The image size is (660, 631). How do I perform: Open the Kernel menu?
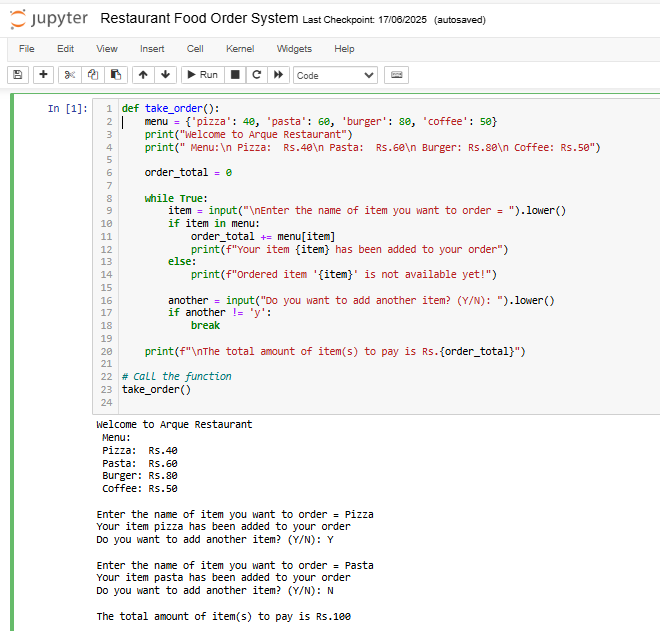pos(240,49)
